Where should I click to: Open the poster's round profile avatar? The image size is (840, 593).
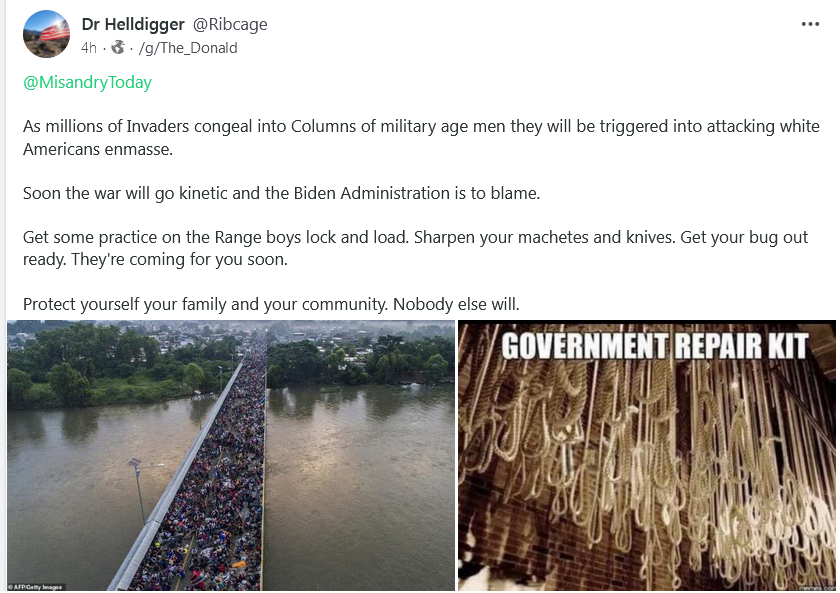tap(47, 34)
